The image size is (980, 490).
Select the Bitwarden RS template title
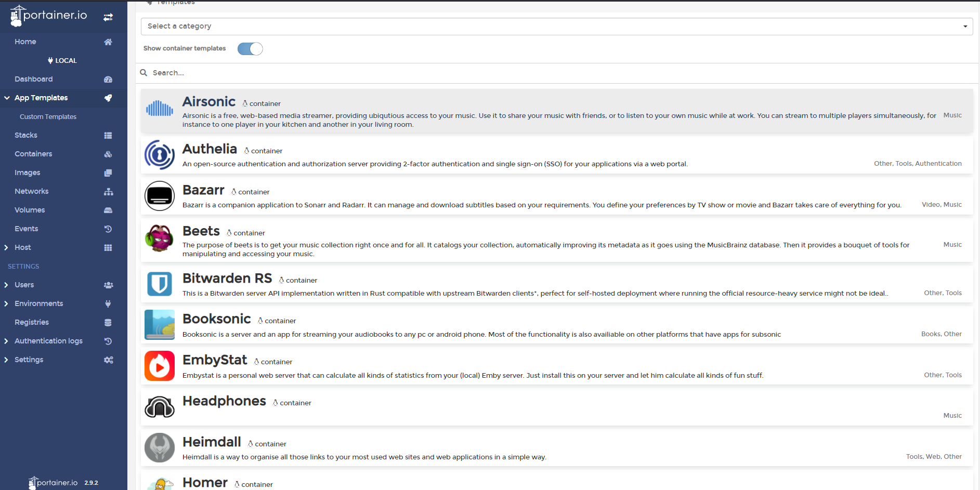point(227,279)
